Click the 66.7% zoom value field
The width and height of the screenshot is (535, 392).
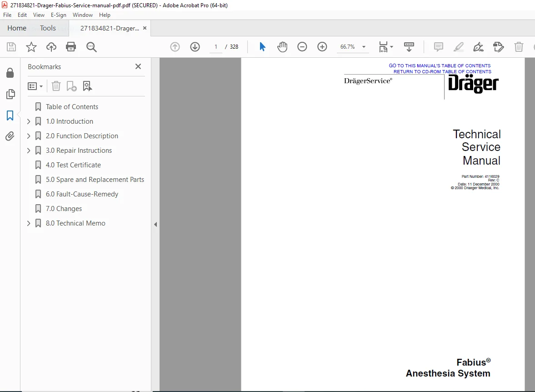click(347, 47)
